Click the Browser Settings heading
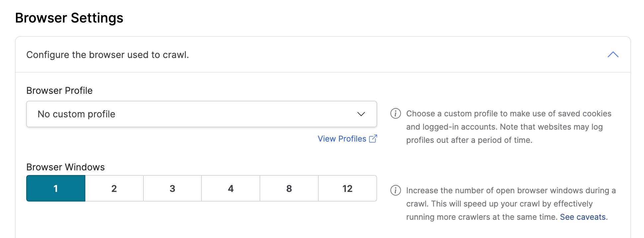The image size is (644, 238). pyautogui.click(x=69, y=18)
